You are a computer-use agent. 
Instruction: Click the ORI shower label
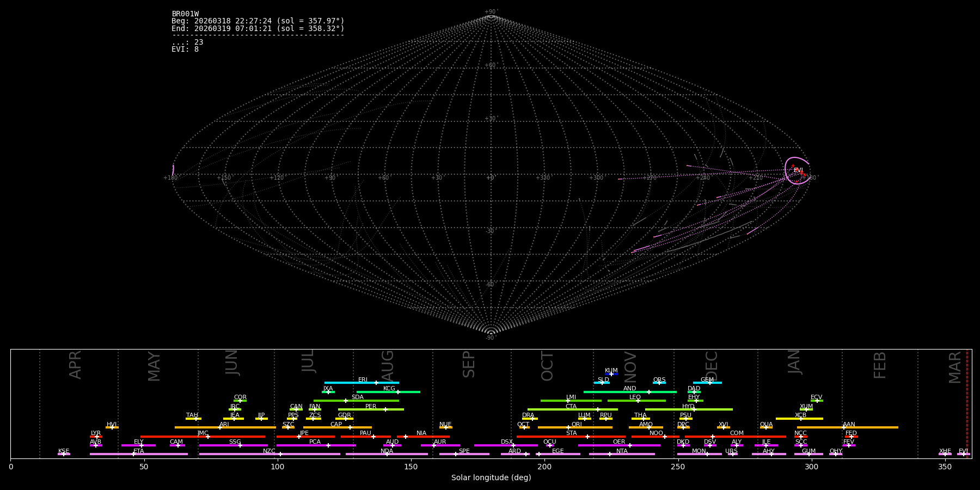pos(576,425)
